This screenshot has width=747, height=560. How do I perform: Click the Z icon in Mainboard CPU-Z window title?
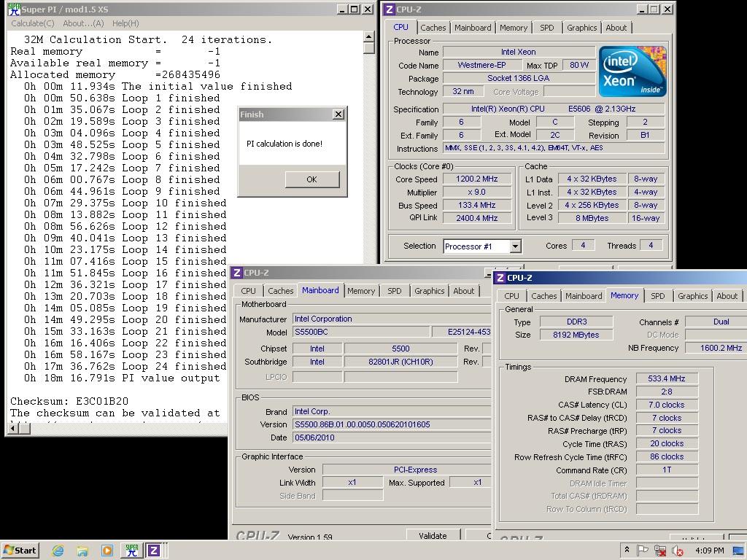coord(236,273)
